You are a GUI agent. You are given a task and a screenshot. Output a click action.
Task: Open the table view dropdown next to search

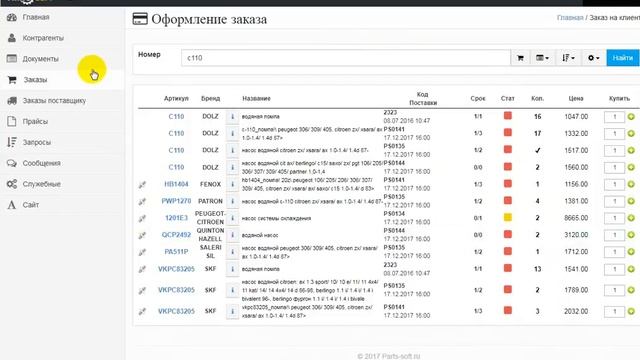542,58
